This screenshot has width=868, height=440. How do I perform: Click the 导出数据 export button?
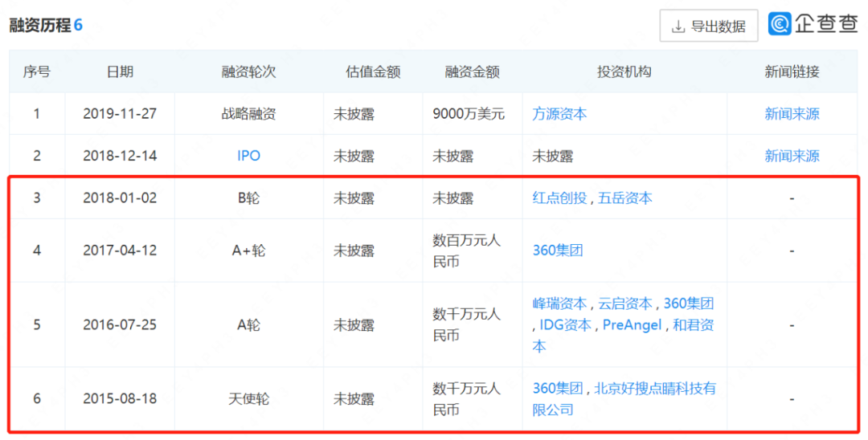pyautogui.click(x=708, y=26)
